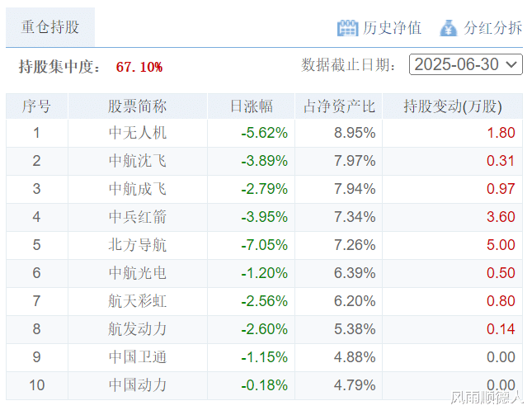This screenshot has width=532, height=415.
Task: Open stock 中国卫通
Action: coord(138,357)
